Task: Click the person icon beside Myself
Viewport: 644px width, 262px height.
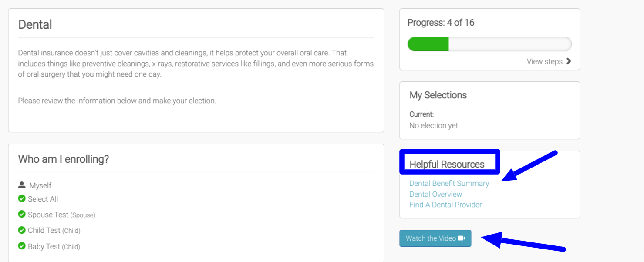Action: pos(22,185)
